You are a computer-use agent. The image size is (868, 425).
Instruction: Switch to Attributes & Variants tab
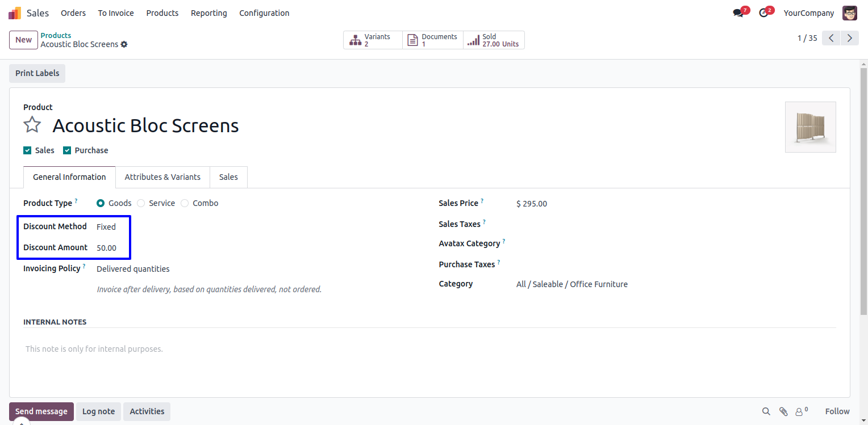tap(162, 177)
